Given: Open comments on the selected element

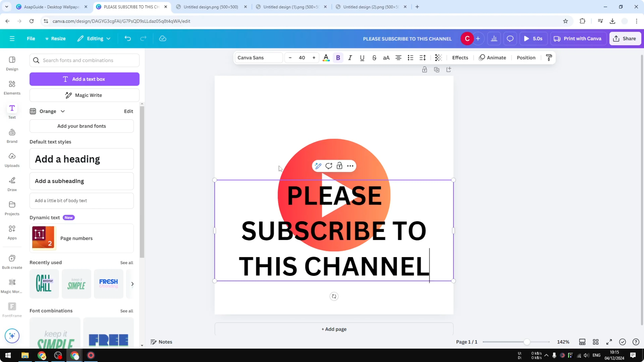Looking at the screenshot, I should (329, 166).
